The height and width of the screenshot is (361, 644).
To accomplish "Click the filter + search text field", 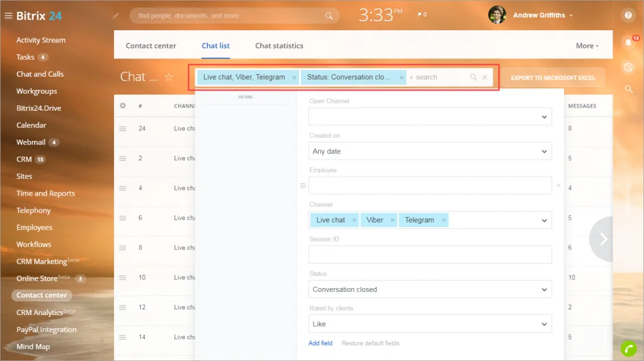I will point(438,77).
